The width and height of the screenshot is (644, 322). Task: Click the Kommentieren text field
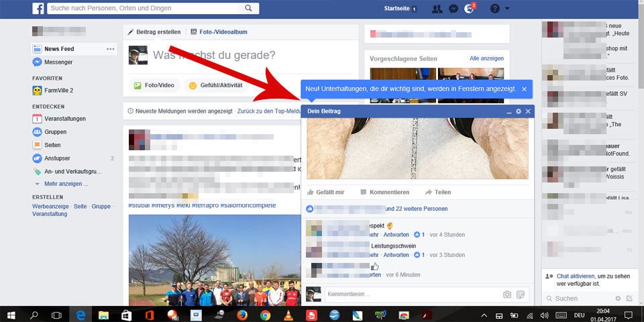(413, 294)
